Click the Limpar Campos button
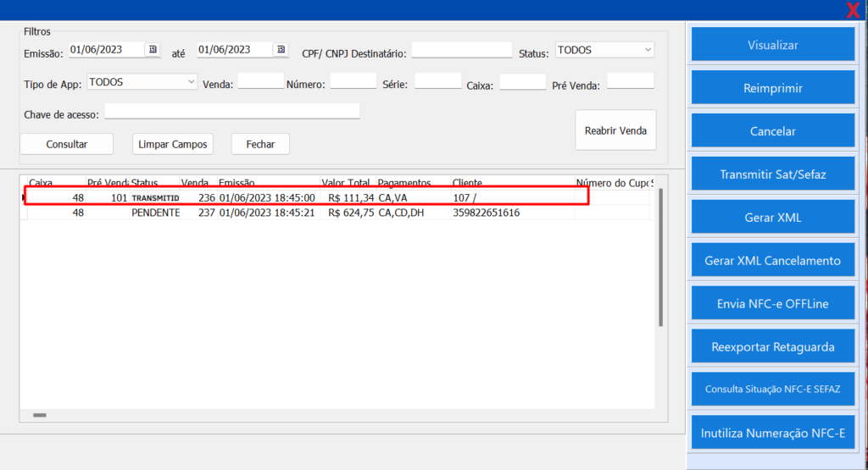The height and width of the screenshot is (470, 868). pos(172,144)
